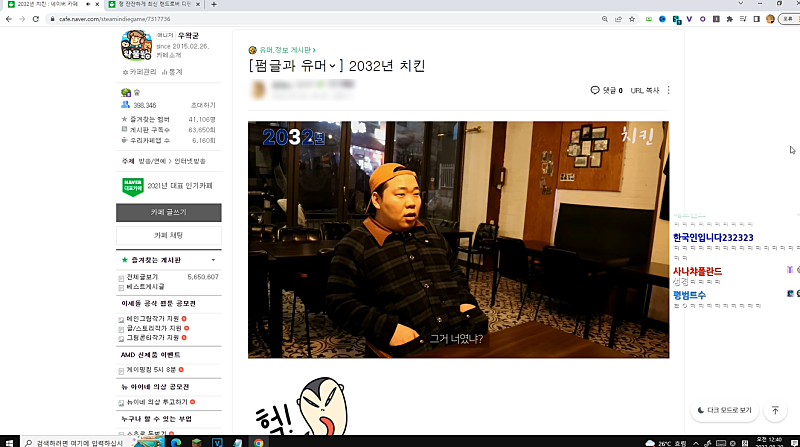Click 초대하기 invite link
This screenshot has width=800, height=447.
[x=203, y=105]
